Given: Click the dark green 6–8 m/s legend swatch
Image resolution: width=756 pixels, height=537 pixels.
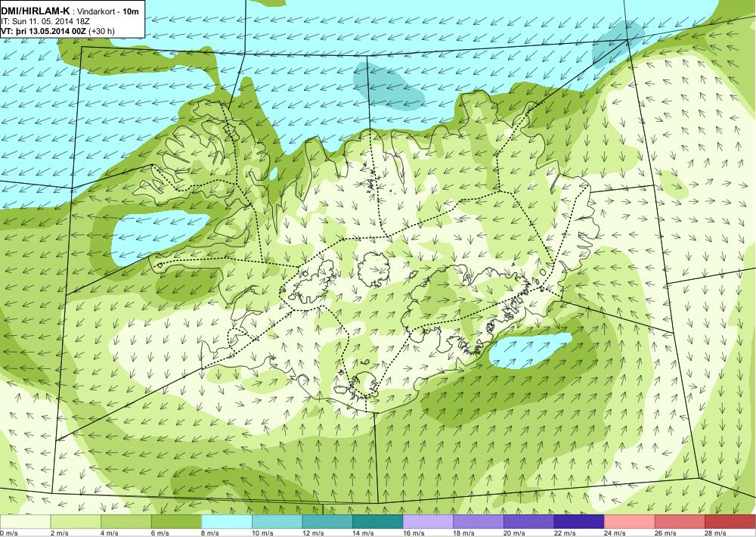Looking at the screenshot, I should coord(176,522).
